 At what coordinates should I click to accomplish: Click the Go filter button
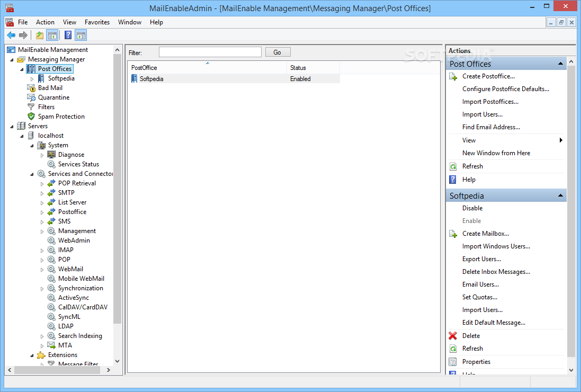(278, 52)
